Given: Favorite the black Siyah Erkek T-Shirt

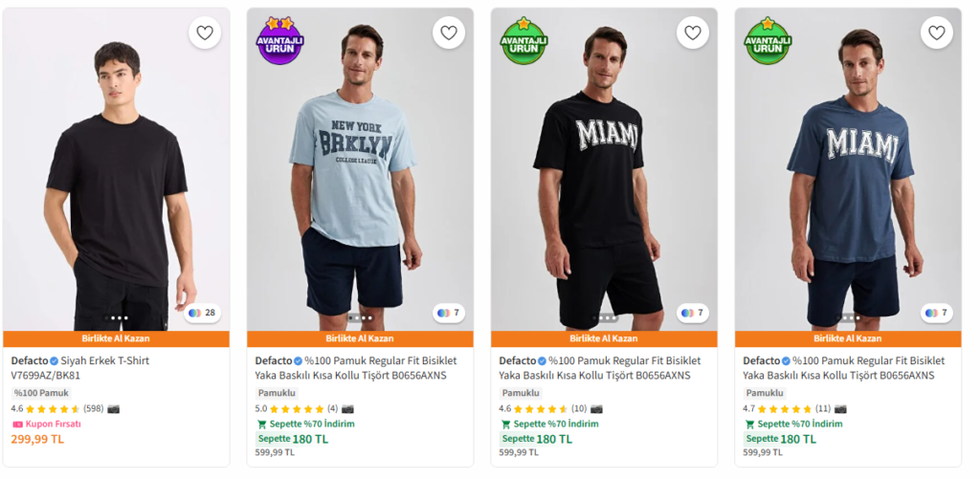Looking at the screenshot, I should click(x=205, y=33).
